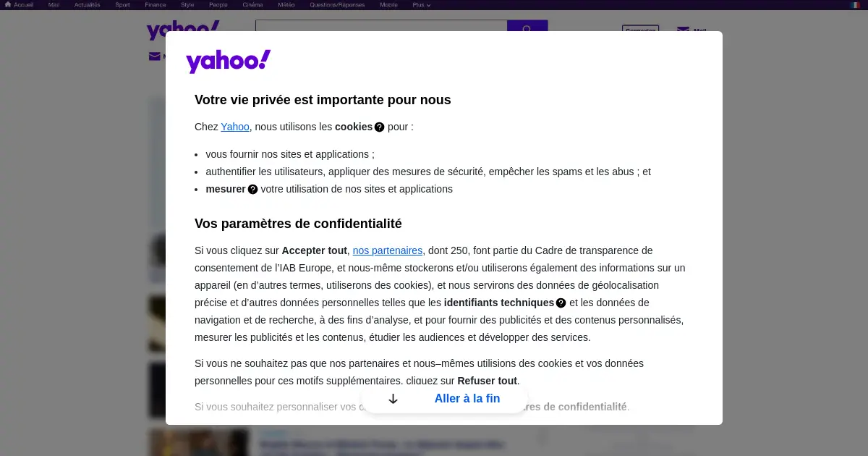
Task: Click the Aller à la fin button
Action: (444, 399)
